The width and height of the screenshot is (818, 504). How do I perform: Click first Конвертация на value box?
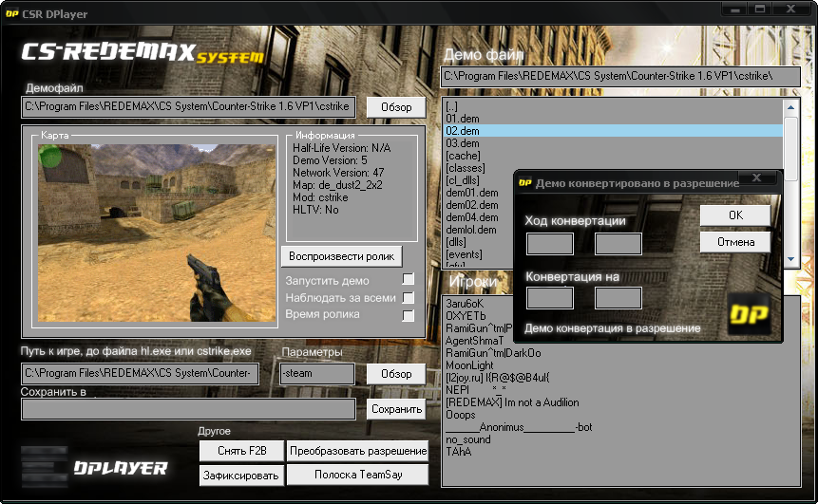tap(550, 298)
